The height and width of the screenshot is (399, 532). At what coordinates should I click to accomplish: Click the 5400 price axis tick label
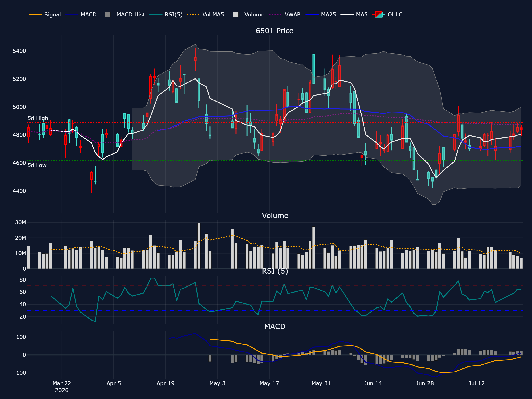pos(20,51)
